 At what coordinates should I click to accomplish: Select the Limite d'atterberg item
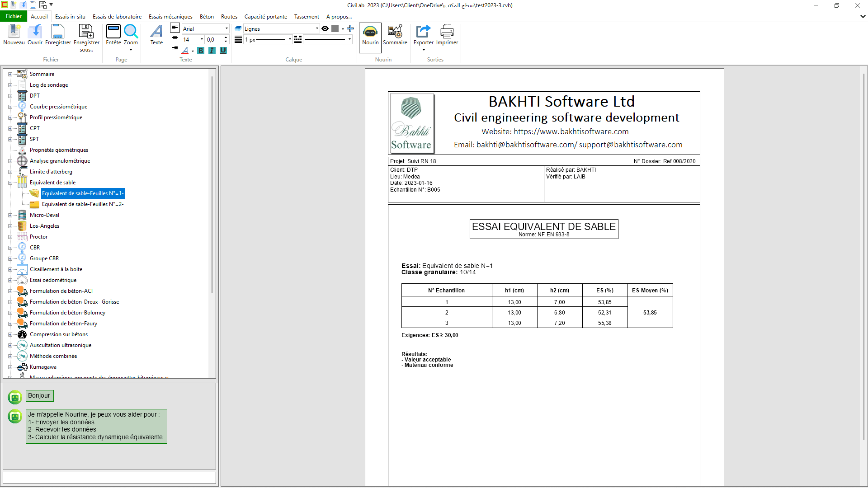pyautogui.click(x=51, y=172)
